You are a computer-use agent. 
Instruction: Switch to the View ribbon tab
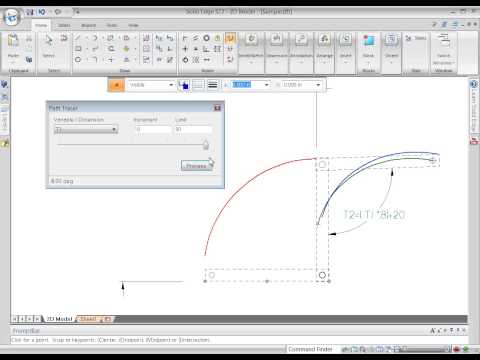click(133, 25)
